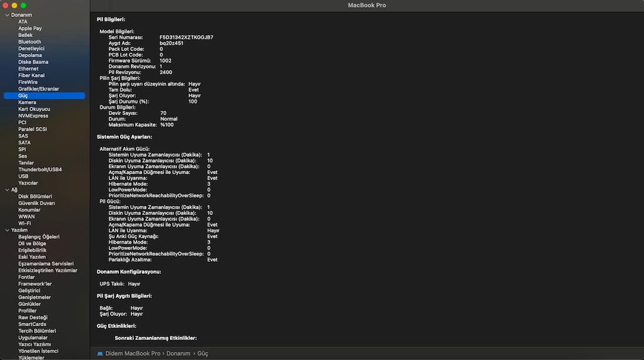Viewport: 644px width, 360px height.
Task: Open NVMExpress in the sidebar
Action: click(x=33, y=116)
